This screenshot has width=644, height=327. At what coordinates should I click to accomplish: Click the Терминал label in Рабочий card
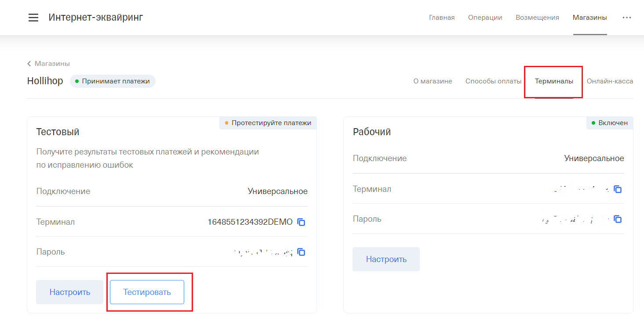pos(372,189)
